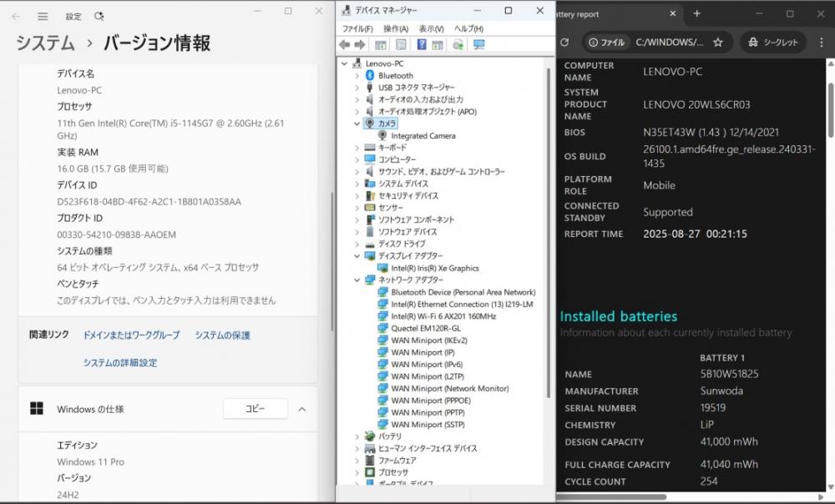Open the システムの詳細設定 link
This screenshot has height=504, width=835.
click(x=120, y=363)
